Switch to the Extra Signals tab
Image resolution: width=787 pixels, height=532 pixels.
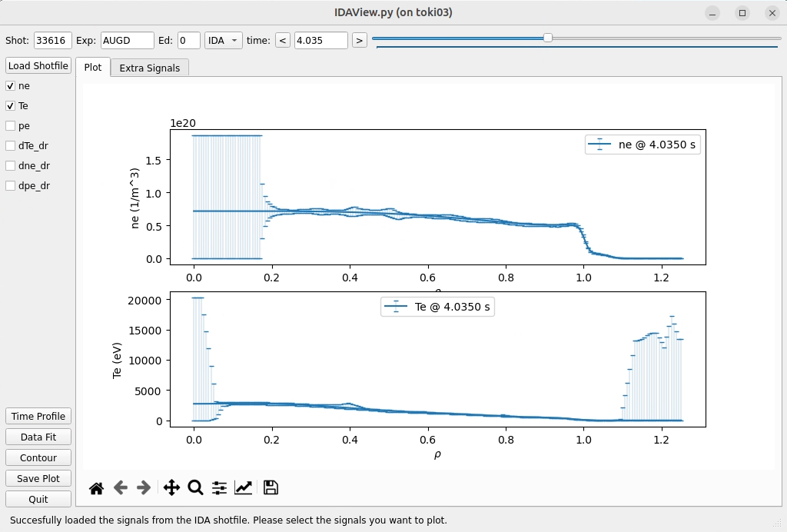(x=150, y=68)
